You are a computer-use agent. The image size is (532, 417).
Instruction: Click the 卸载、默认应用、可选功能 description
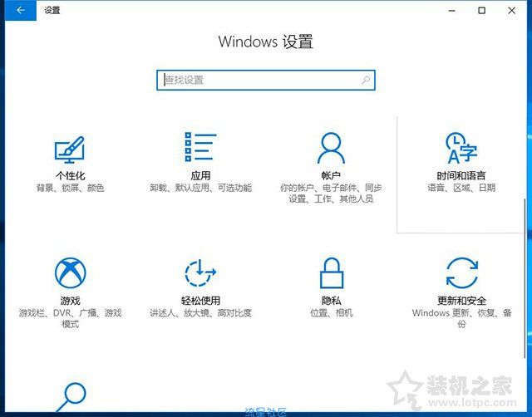coord(200,188)
